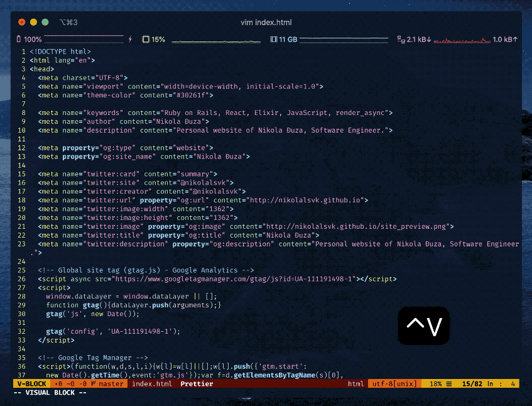532x406 pixels.
Task: Click the 15/82 line counter
Action: [x=472, y=383]
